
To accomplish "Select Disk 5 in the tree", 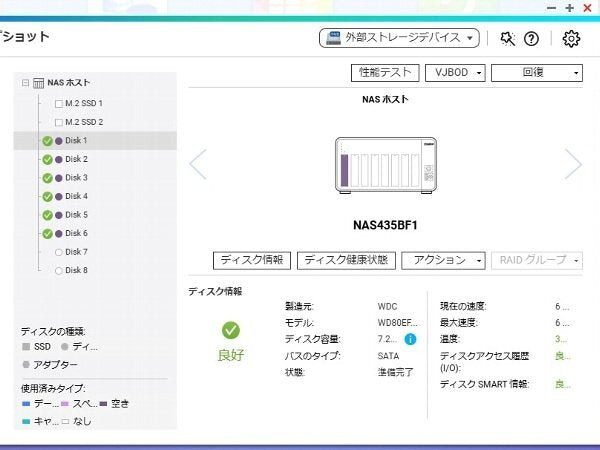I will click(x=77, y=215).
